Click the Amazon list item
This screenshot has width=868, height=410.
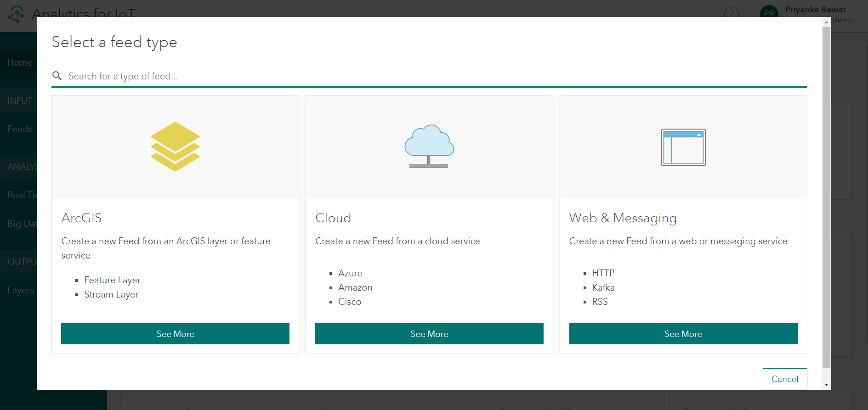(355, 287)
